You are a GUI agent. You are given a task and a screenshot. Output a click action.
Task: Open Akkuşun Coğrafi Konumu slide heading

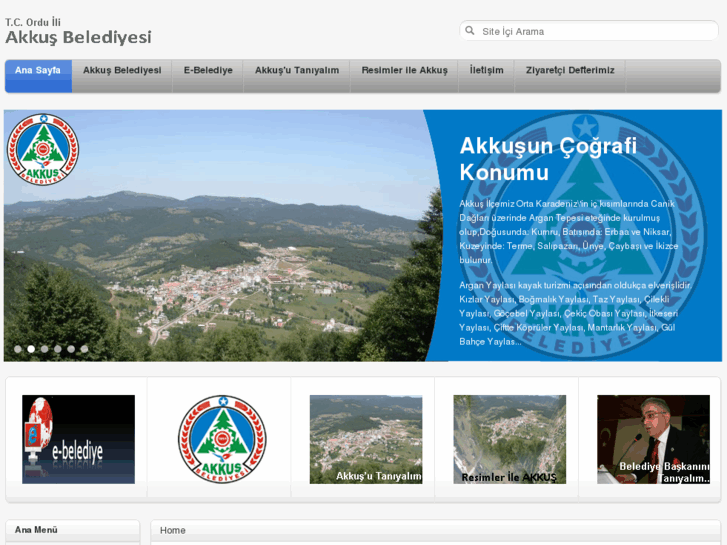548,159
